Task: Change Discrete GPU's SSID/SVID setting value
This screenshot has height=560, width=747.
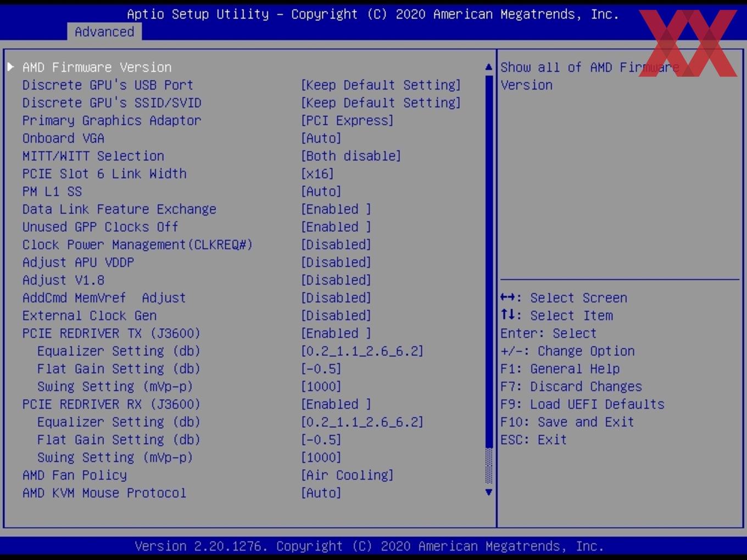Action: click(381, 103)
